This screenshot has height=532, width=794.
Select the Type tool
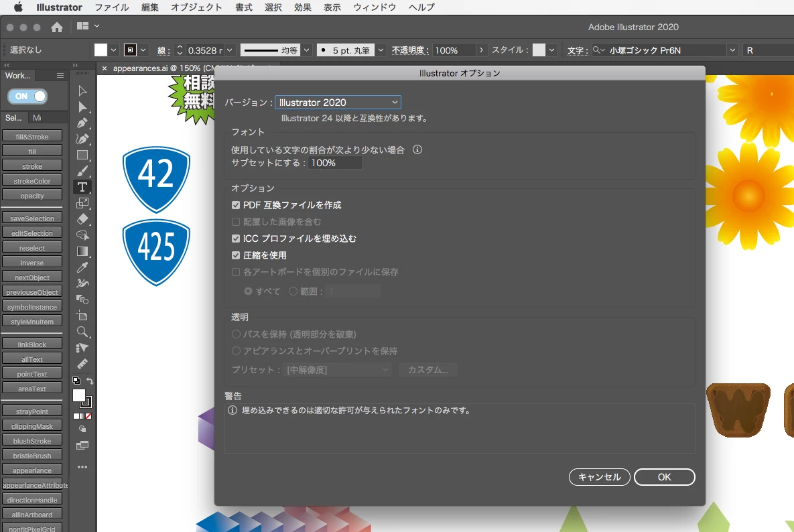82,188
